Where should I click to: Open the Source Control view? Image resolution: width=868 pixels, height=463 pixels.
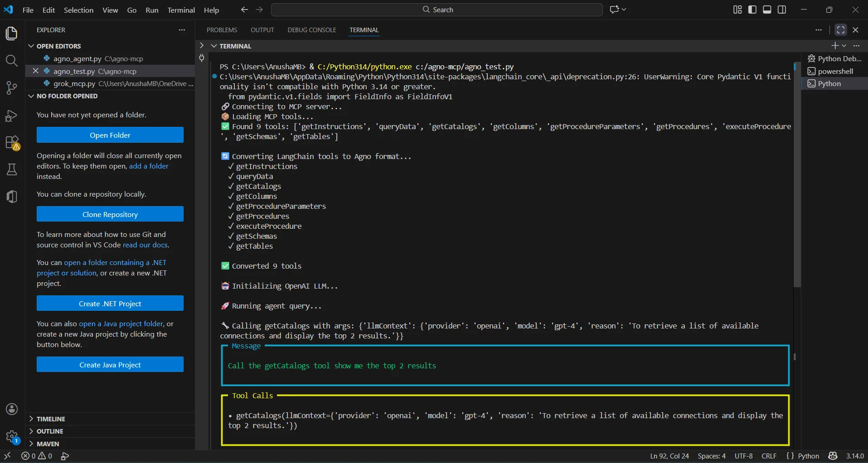(x=12, y=88)
